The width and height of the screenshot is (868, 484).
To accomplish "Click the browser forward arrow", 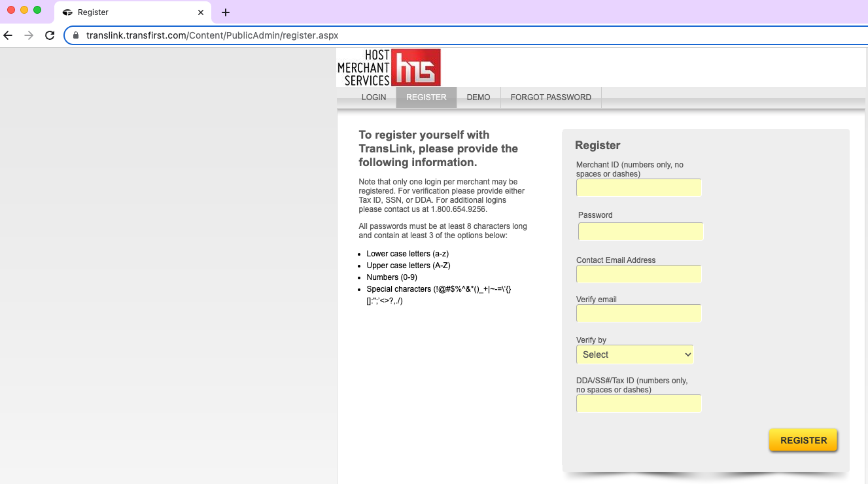I will point(28,35).
